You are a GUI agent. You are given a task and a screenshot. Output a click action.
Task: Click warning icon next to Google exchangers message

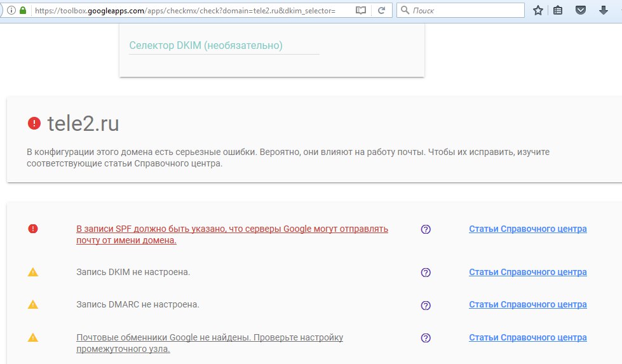coord(33,337)
